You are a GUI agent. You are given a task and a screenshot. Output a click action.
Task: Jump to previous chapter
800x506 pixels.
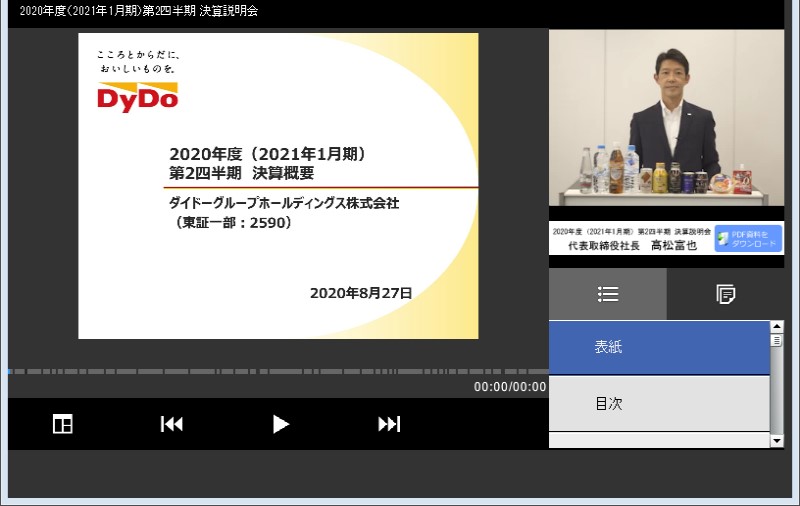171,424
